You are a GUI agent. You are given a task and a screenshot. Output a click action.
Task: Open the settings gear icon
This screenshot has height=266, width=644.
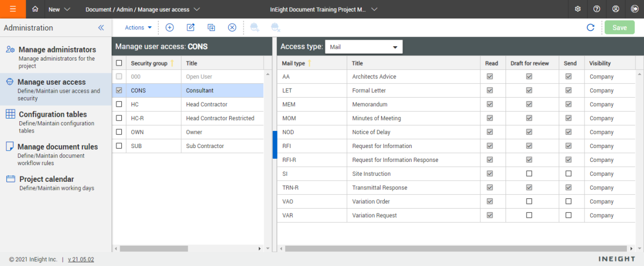pos(577,9)
